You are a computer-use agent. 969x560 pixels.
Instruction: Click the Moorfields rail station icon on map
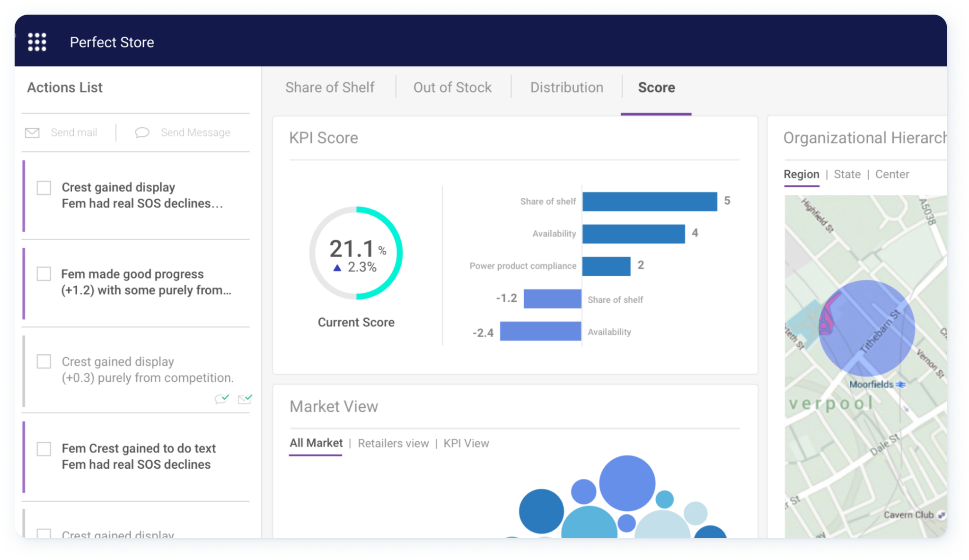click(901, 385)
